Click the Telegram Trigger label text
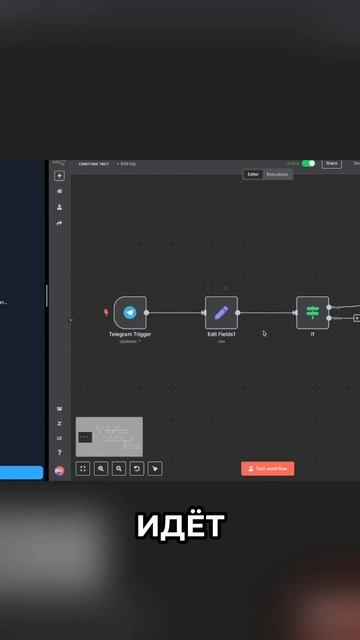The image size is (360, 640). pyautogui.click(x=130, y=334)
